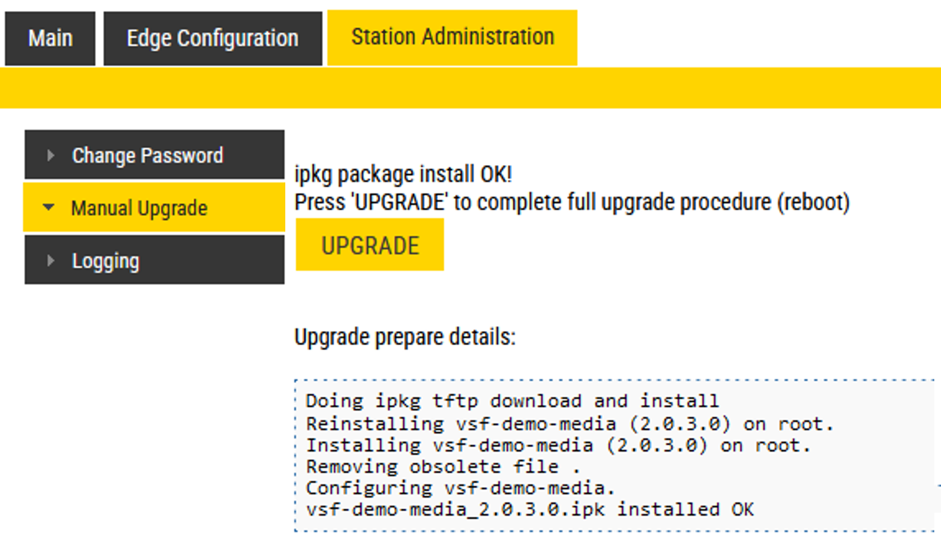Open the Logging menu item

click(x=106, y=261)
